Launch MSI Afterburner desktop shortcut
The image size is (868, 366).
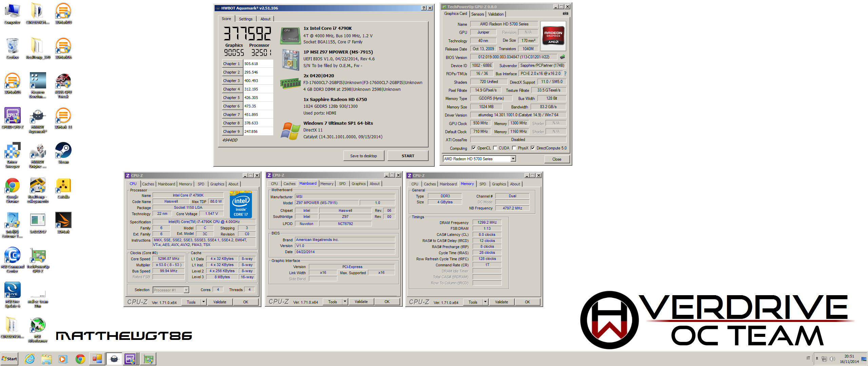38,330
